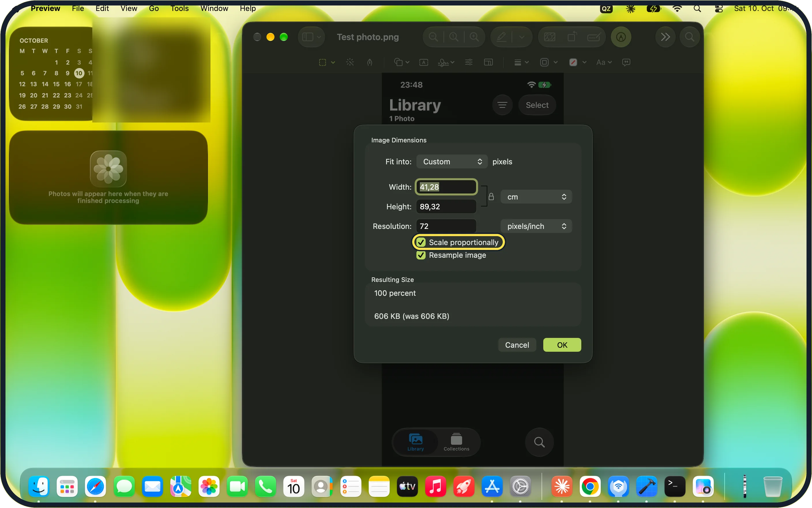Cancel the Image Dimensions dialog
812x508 pixels.
tap(517, 345)
